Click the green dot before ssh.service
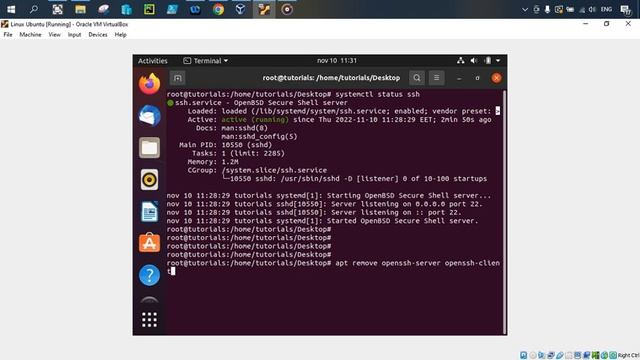Image resolution: width=640 pixels, height=360 pixels. click(x=170, y=103)
